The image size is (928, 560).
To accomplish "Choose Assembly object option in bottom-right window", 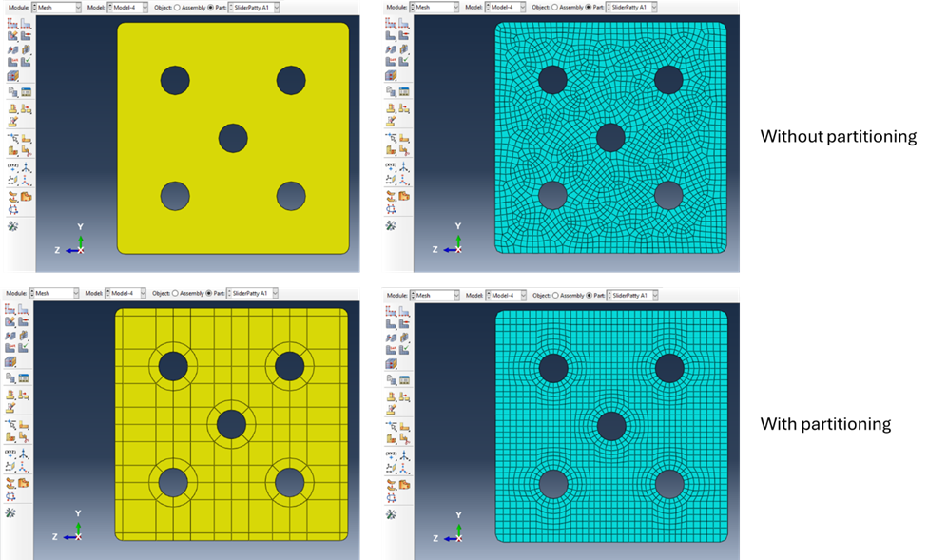I will [x=555, y=295].
